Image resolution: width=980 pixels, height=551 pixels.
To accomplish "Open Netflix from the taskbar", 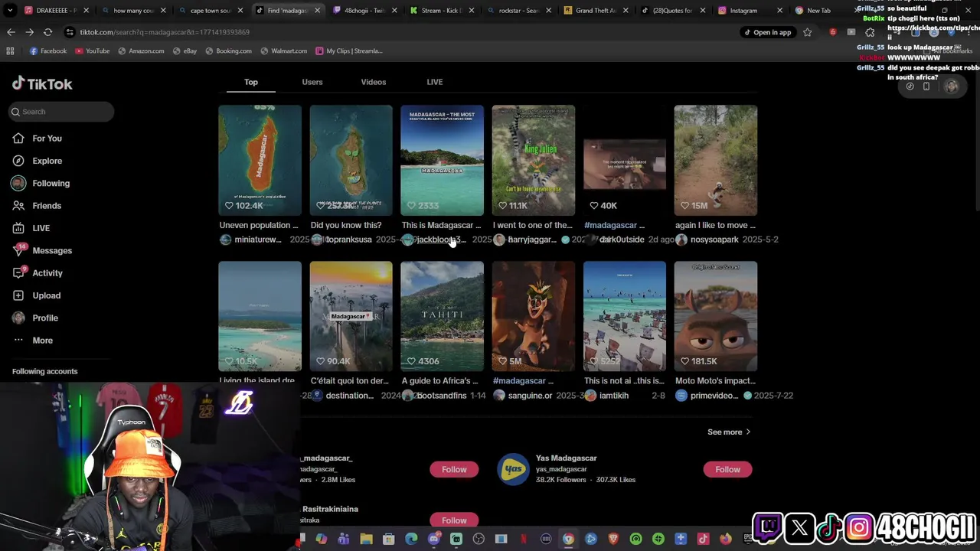I will coord(524,540).
